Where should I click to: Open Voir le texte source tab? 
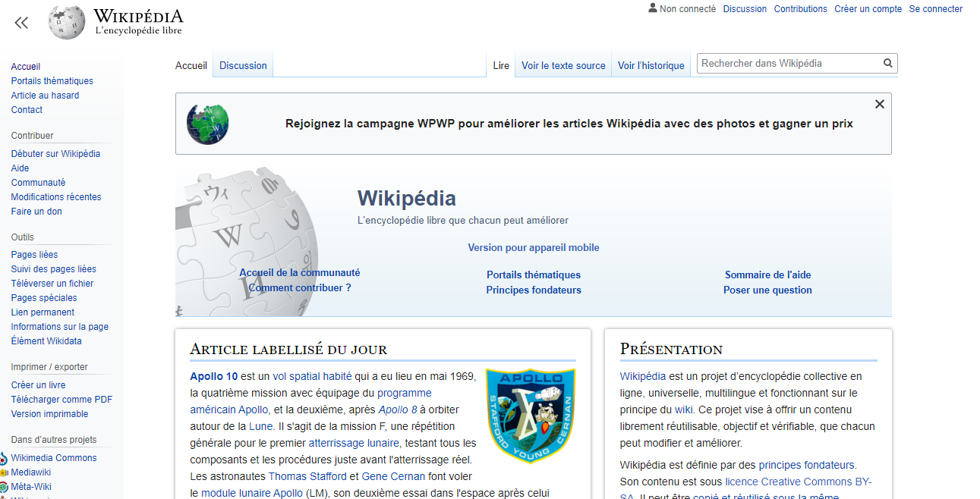[x=563, y=66]
